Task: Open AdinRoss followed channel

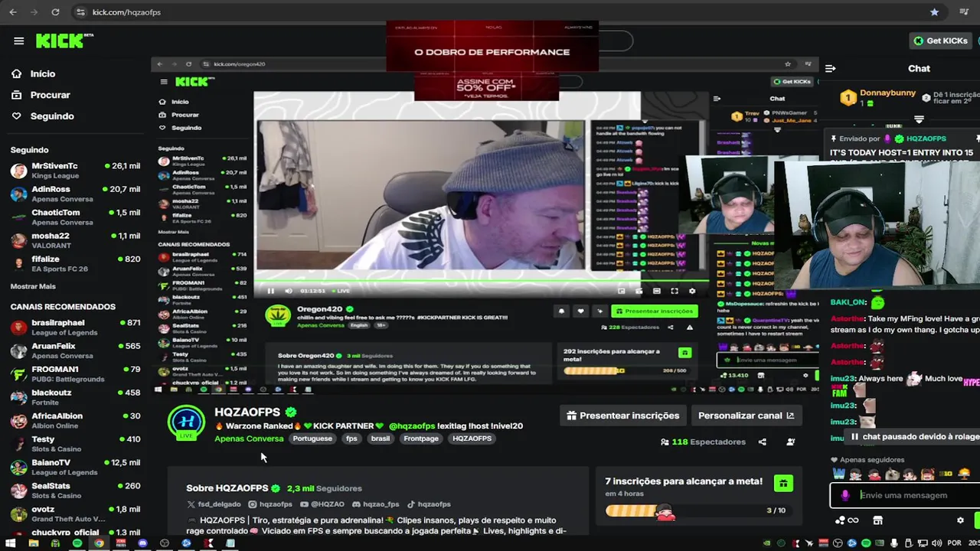Action: (75, 194)
